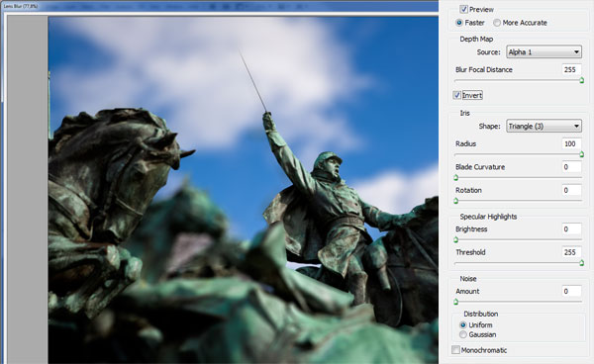Viewport: 594px width, 364px height.
Task: Click the 'Distribution' group label
Action: click(481, 314)
